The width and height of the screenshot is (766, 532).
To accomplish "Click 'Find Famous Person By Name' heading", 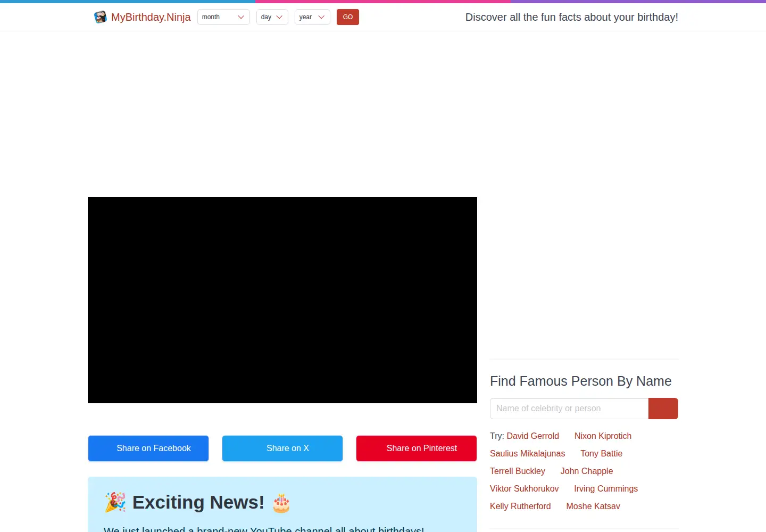I will [580, 381].
